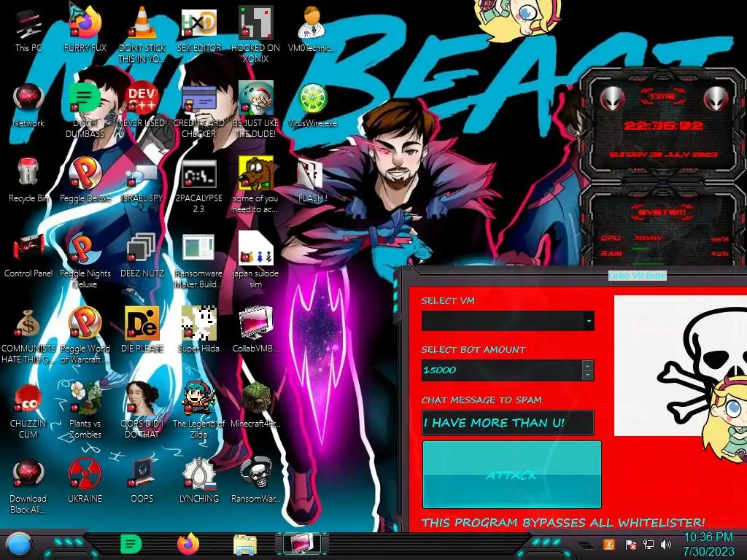Increase the bot amount with up arrow
The width and height of the screenshot is (747, 560).
click(x=588, y=365)
